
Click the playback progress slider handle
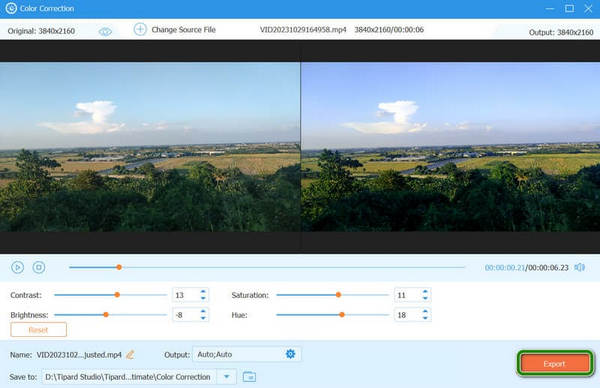(119, 267)
